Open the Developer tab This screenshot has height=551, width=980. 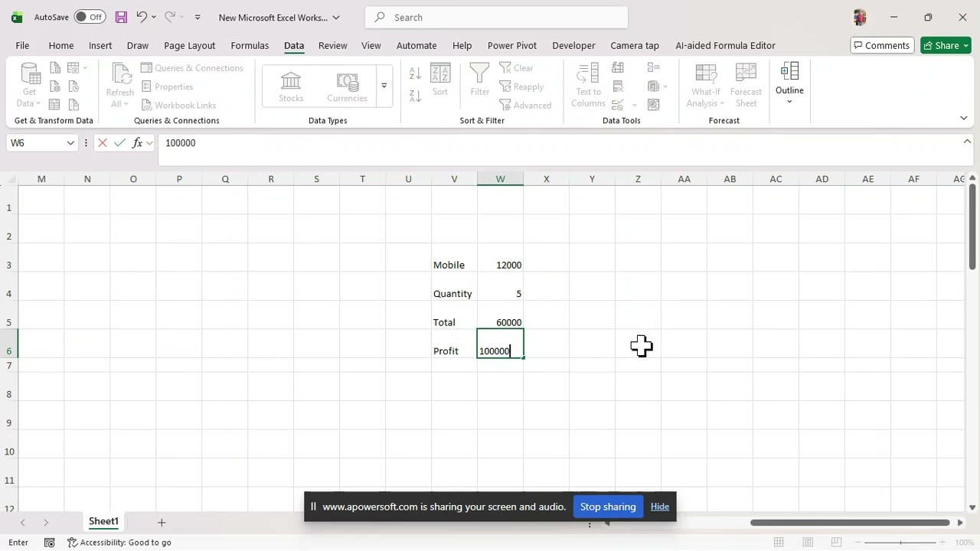(573, 45)
